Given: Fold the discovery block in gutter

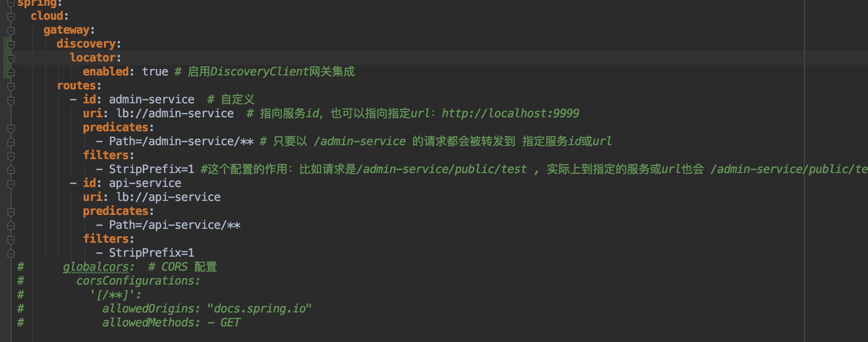Looking at the screenshot, I should tap(11, 45).
